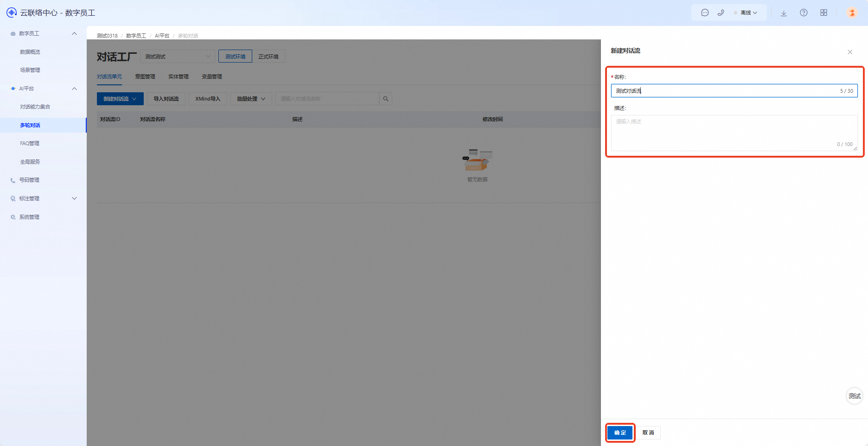Click the download icon in header
Image resolution: width=868 pixels, height=446 pixels.
tap(784, 13)
